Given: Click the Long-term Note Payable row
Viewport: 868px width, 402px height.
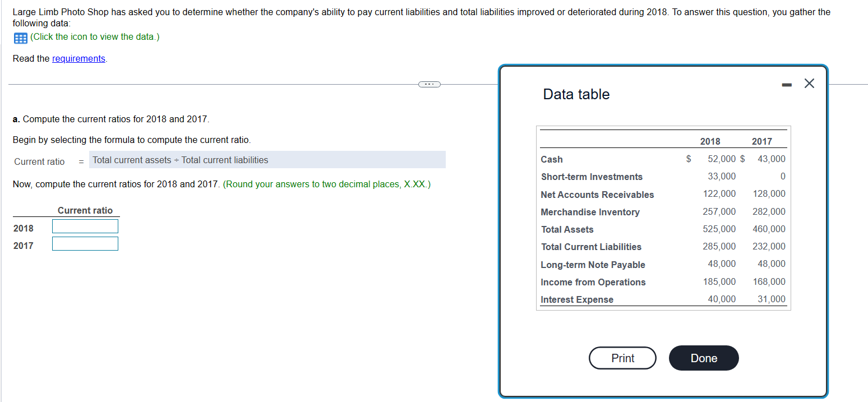Looking at the screenshot, I should [593, 264].
